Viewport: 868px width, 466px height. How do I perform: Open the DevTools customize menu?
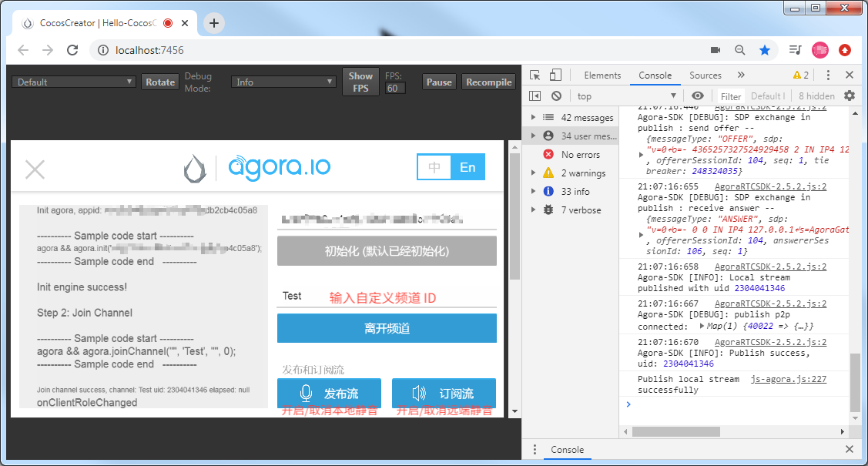pos(828,75)
